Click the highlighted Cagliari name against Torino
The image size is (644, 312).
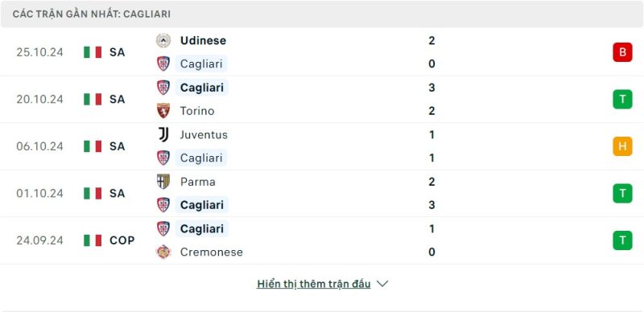(202, 88)
